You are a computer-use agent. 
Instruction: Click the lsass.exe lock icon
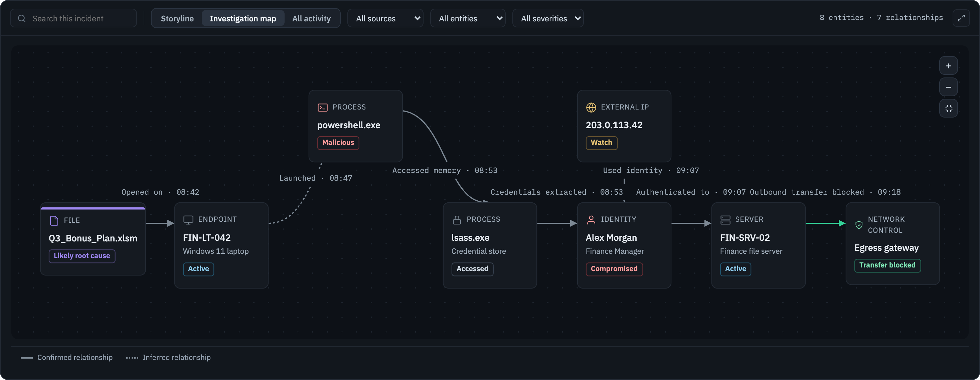[x=457, y=220]
